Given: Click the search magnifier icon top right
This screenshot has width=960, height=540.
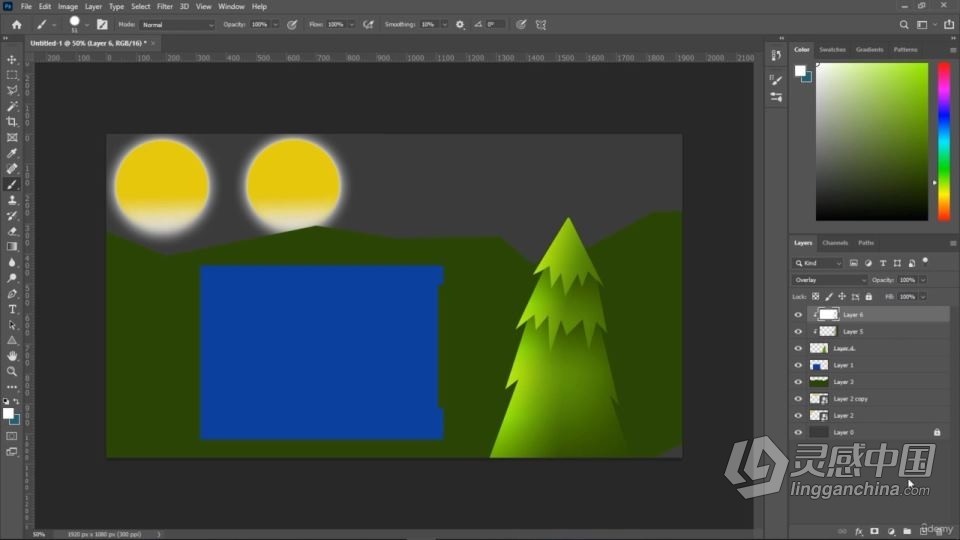Looking at the screenshot, I should (x=904, y=24).
